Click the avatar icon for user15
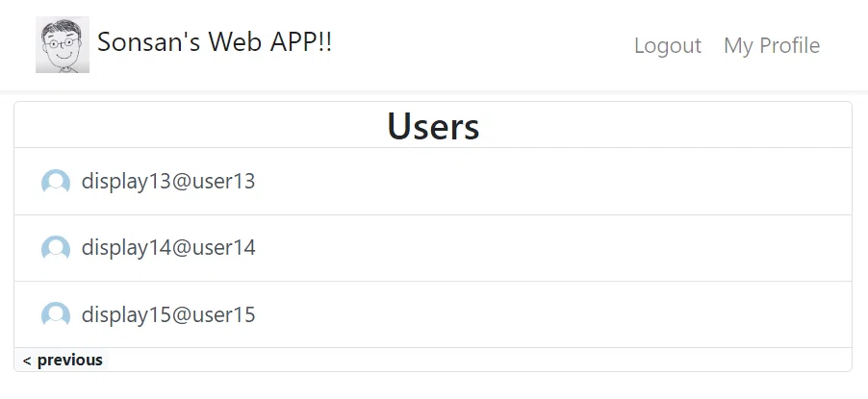This screenshot has width=868, height=399. click(56, 314)
